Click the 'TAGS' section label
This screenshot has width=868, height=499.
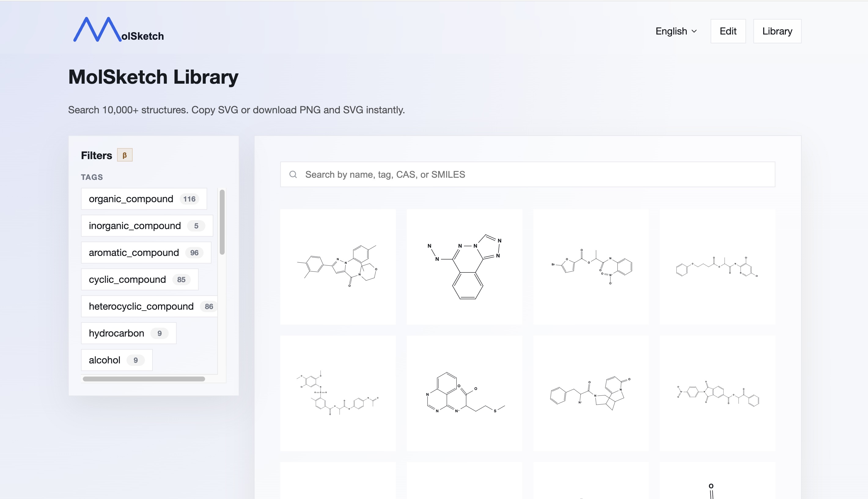coord(92,177)
